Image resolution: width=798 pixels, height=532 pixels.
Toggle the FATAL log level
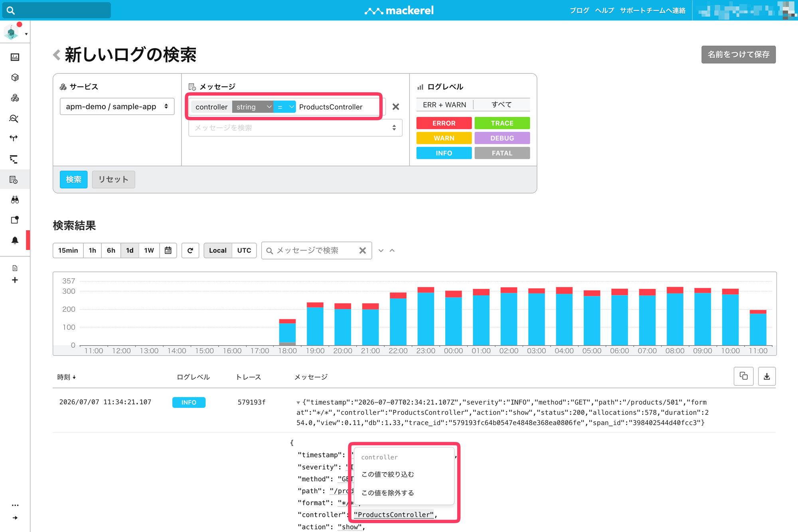pyautogui.click(x=502, y=153)
